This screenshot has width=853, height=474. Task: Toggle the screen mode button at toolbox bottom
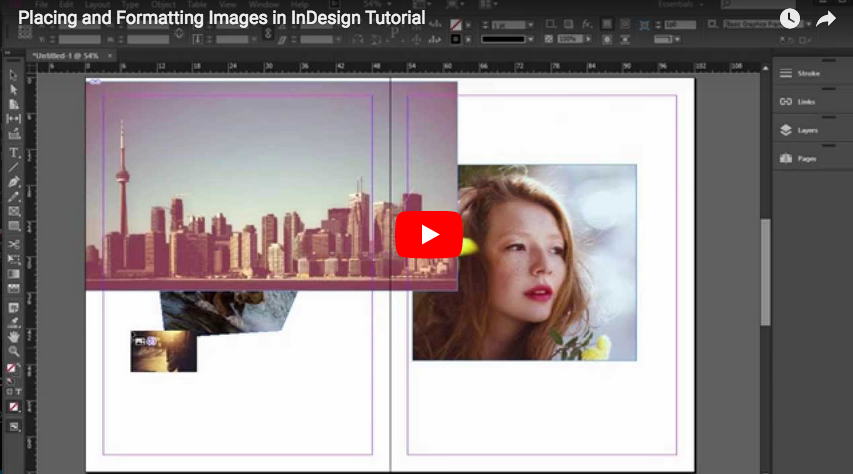click(x=14, y=427)
